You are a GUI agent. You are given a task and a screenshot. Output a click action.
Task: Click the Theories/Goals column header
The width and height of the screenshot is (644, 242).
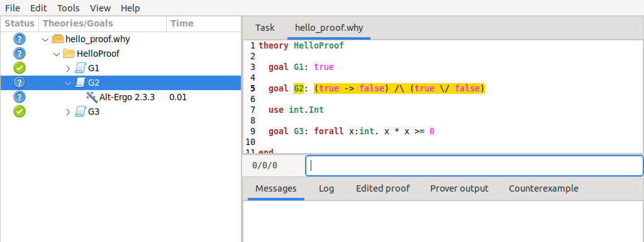103,23
